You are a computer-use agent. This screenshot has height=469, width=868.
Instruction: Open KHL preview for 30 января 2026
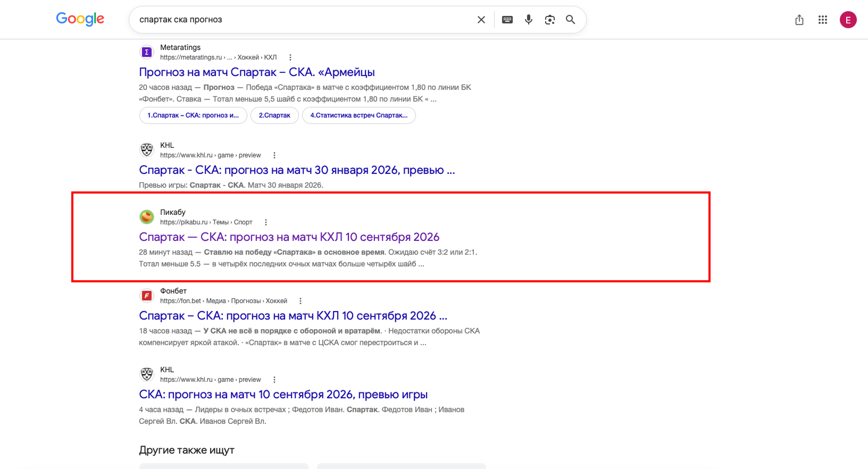coord(297,170)
